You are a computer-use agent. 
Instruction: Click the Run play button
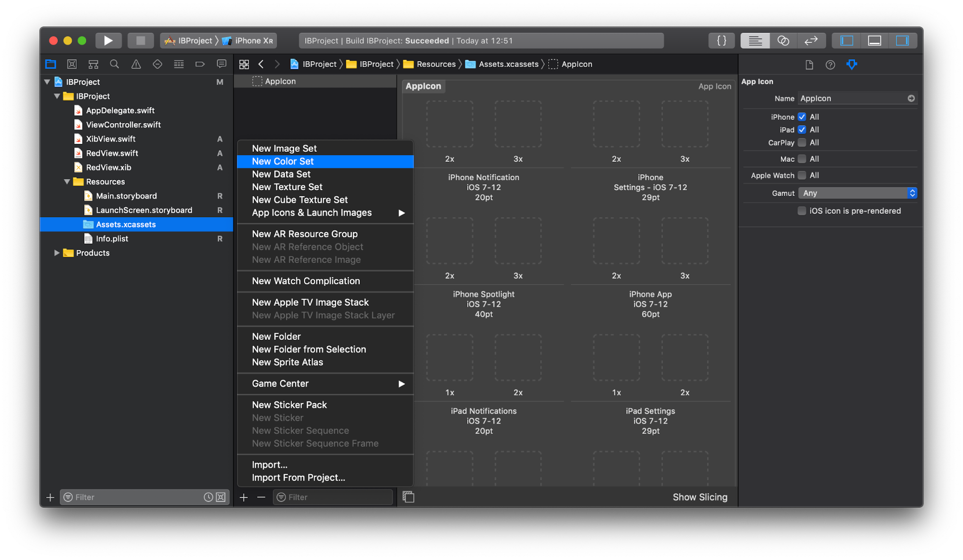(x=108, y=40)
